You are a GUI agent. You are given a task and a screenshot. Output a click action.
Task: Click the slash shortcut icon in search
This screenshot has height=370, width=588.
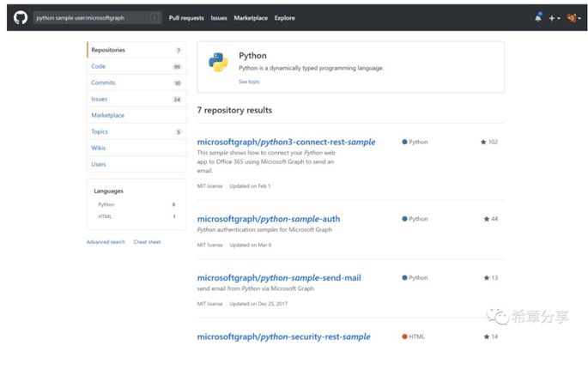155,18
